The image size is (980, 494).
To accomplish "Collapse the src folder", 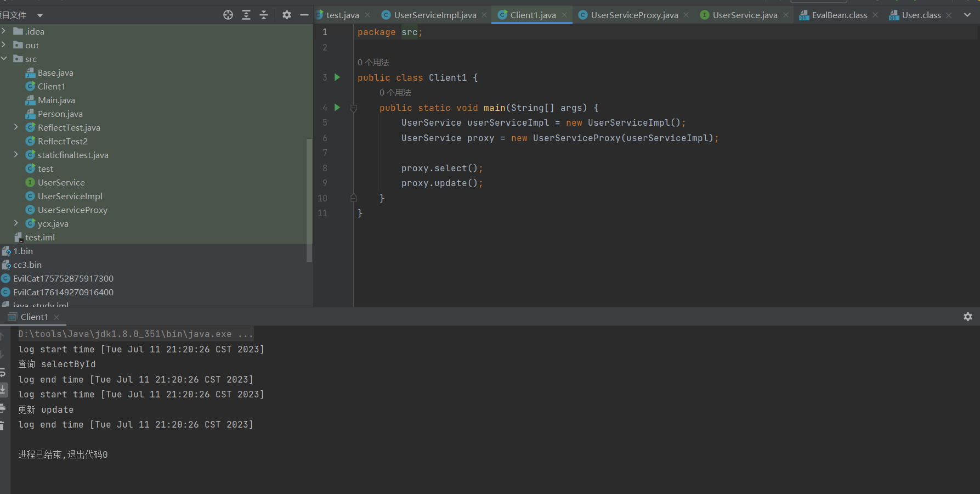I will (x=4, y=59).
